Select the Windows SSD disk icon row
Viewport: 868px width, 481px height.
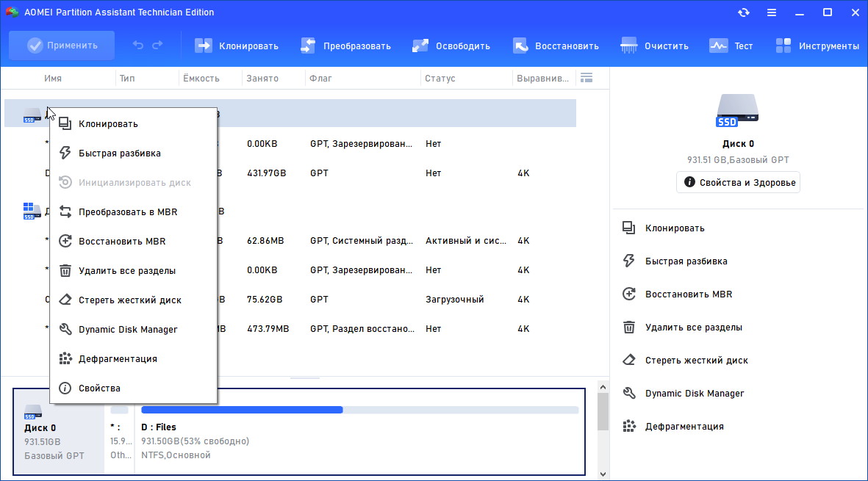click(x=32, y=211)
